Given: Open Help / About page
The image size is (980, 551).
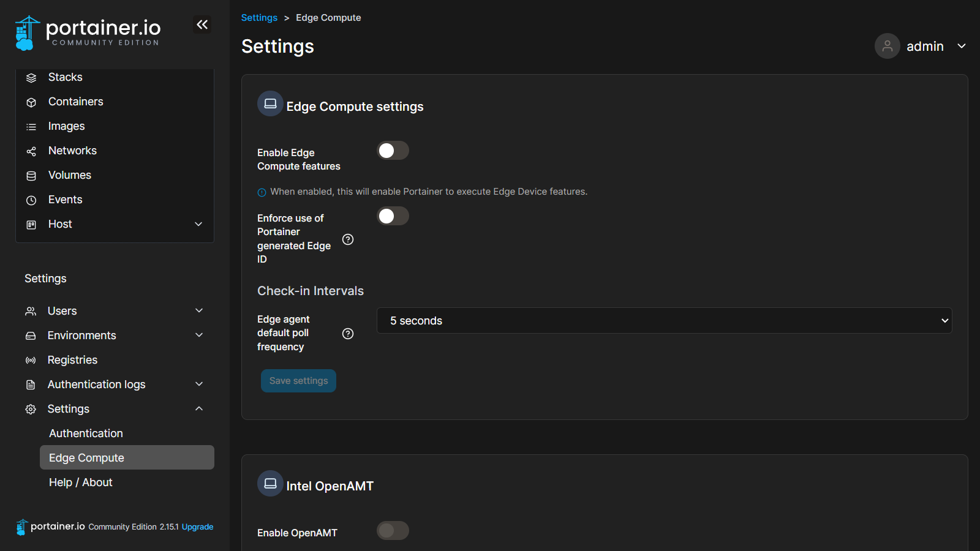Looking at the screenshot, I should (x=81, y=482).
